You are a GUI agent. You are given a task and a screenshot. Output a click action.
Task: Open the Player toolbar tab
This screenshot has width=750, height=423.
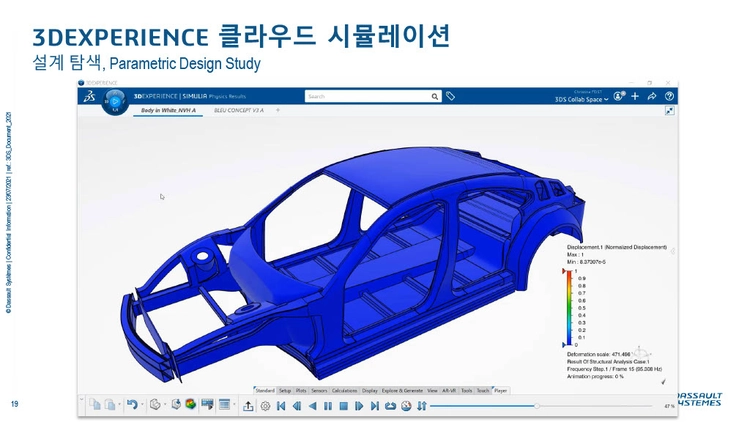pyautogui.click(x=500, y=391)
